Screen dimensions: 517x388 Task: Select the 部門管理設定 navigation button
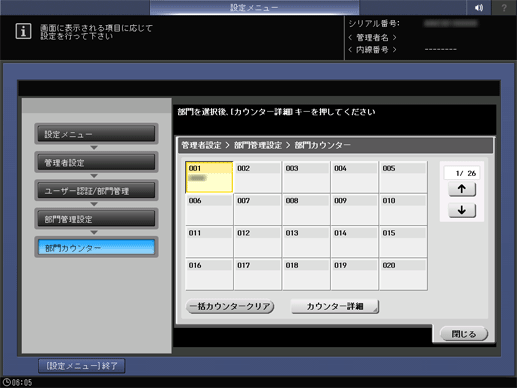[x=96, y=219]
